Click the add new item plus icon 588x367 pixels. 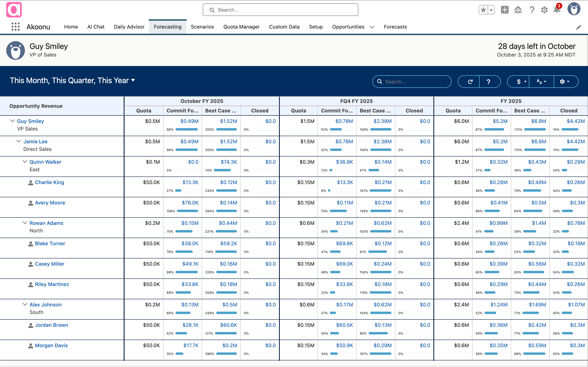(x=505, y=10)
